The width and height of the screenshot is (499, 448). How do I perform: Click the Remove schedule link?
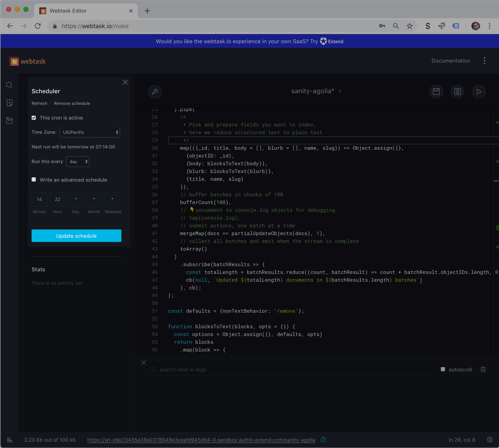point(72,103)
